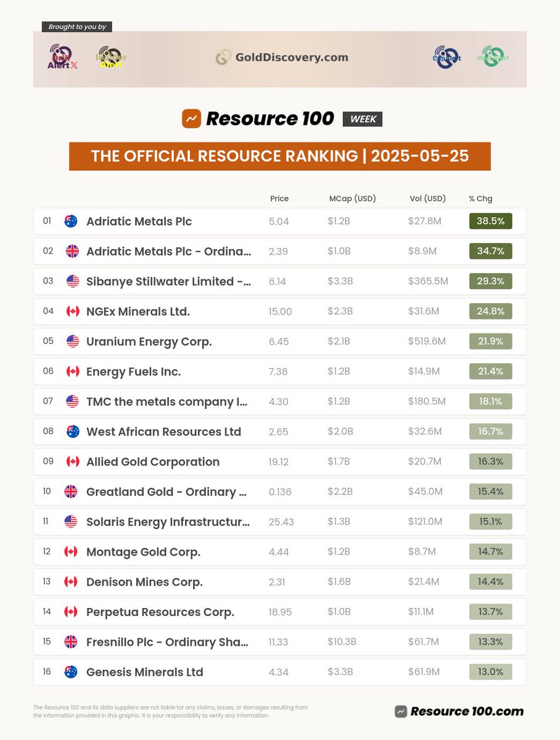Select the Adriatic Metals Plc company name in rank 01
The width and height of the screenshot is (560, 740).
point(139,221)
